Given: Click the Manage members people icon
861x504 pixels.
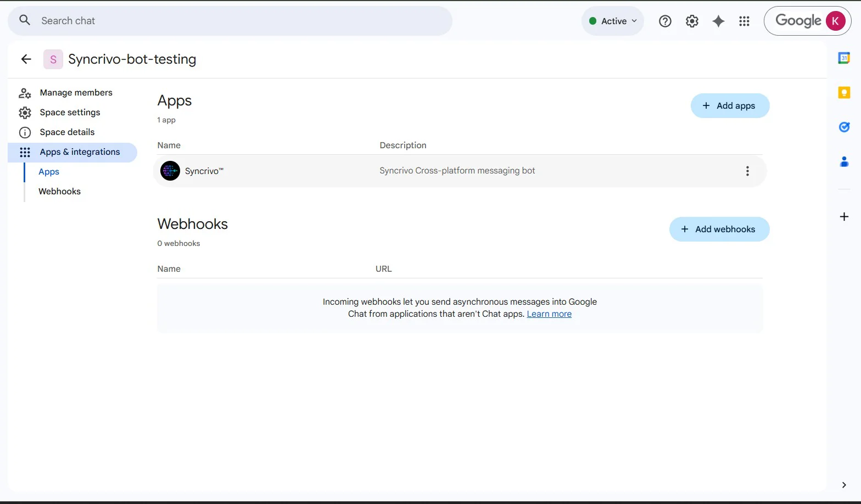Looking at the screenshot, I should [25, 93].
